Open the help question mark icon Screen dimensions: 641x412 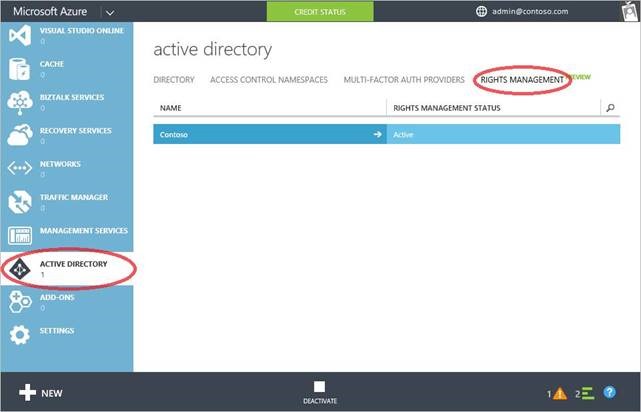click(609, 393)
